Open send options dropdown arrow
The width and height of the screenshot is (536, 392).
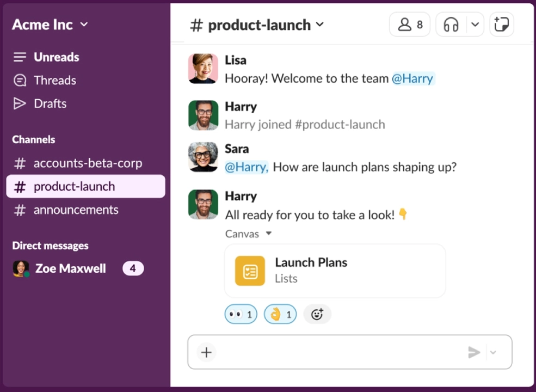pos(493,352)
